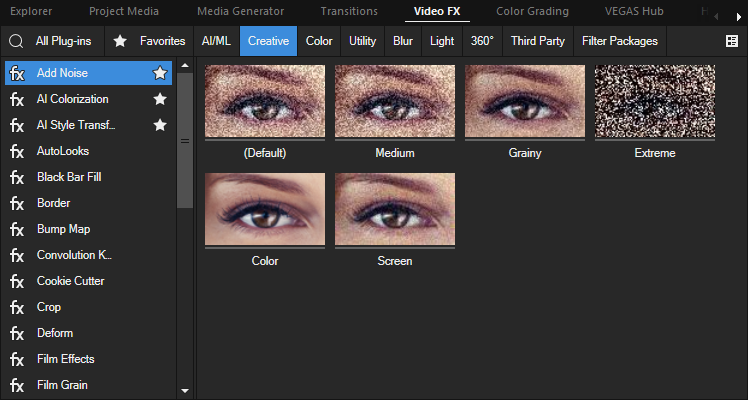Click the plug-in list vertical scrollbar handle
Viewport: 748px width, 400px height.
tap(184, 140)
